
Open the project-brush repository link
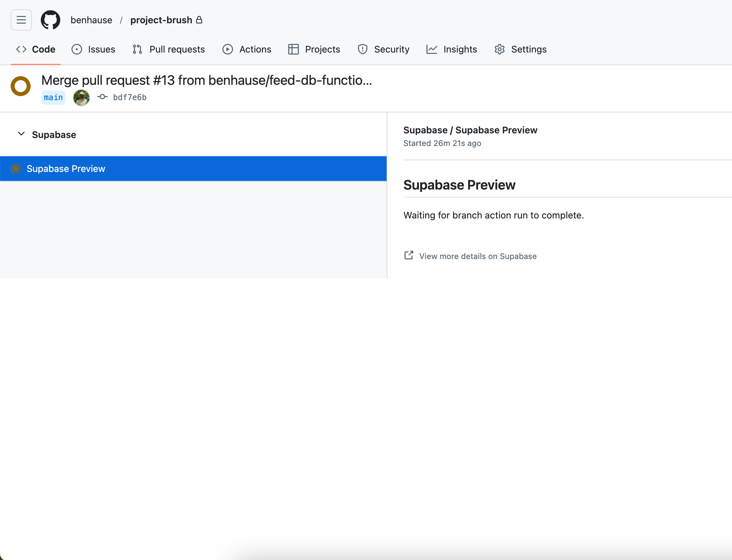click(x=161, y=20)
